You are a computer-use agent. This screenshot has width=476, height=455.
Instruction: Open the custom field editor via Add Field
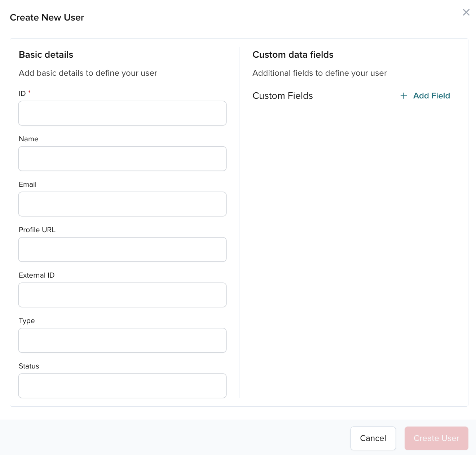point(432,96)
